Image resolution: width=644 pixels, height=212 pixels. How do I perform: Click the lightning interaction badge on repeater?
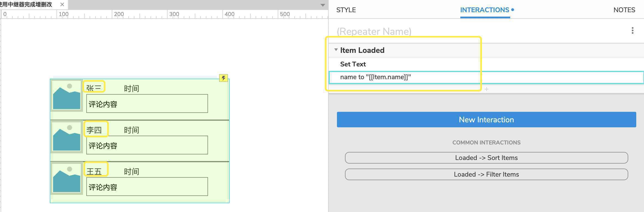click(x=224, y=78)
